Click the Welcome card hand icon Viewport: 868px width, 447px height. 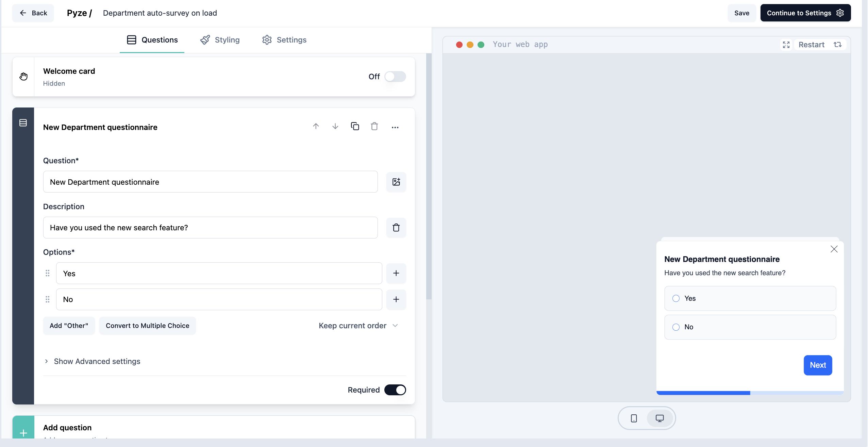click(23, 77)
